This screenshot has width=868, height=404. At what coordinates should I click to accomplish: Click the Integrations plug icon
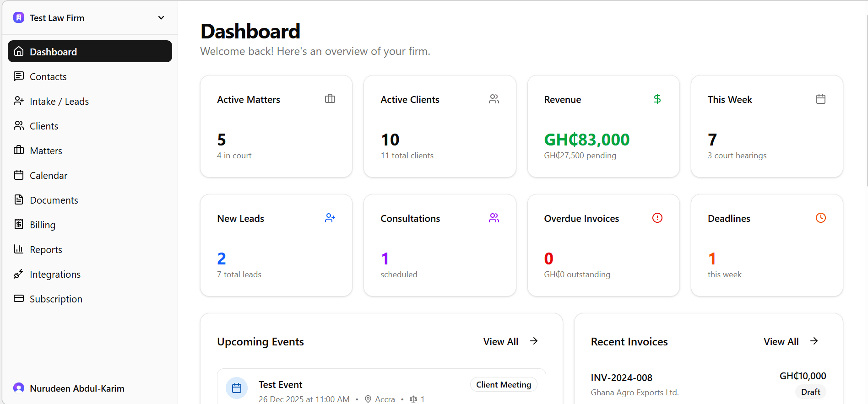point(19,274)
